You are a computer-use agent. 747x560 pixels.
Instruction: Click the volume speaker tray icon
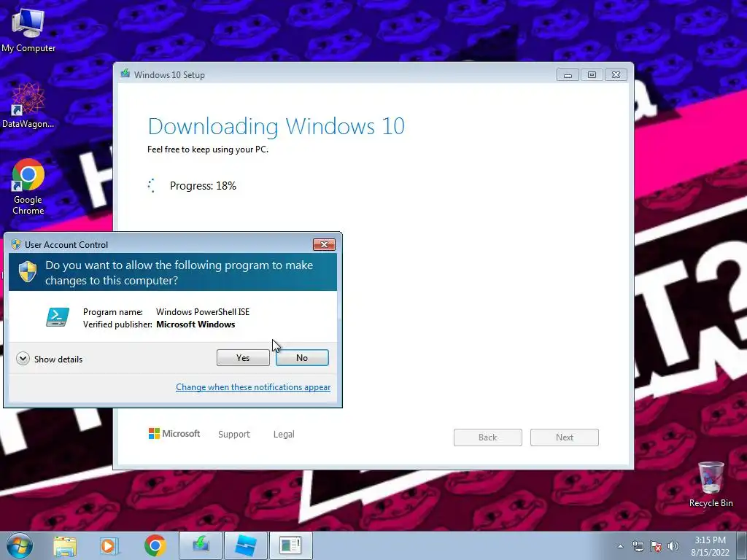pos(673,546)
